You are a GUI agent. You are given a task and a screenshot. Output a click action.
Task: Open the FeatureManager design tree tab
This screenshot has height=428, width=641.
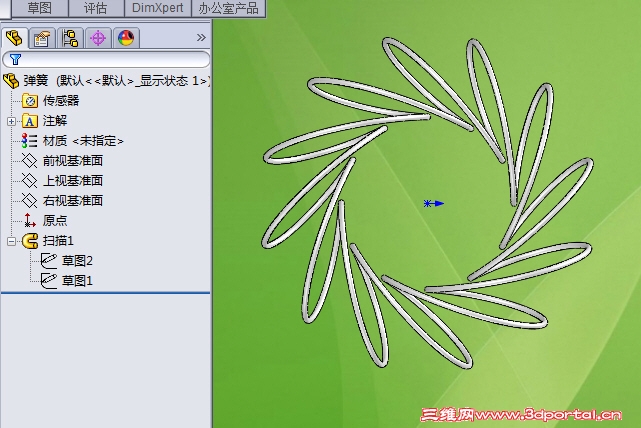click(15, 38)
